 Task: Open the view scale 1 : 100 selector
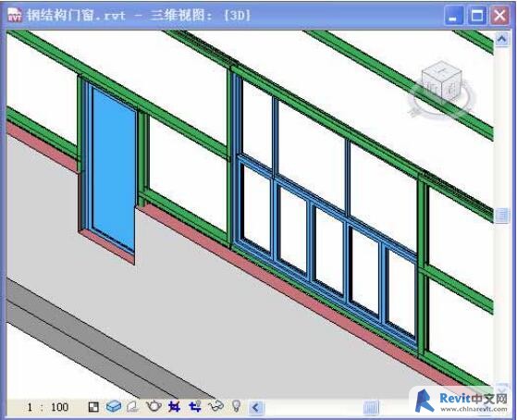point(48,407)
